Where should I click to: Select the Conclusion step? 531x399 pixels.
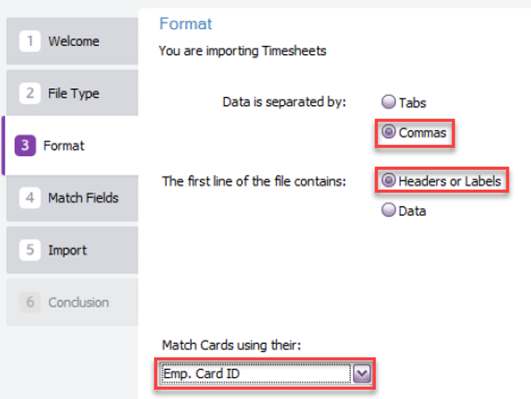coord(72,302)
